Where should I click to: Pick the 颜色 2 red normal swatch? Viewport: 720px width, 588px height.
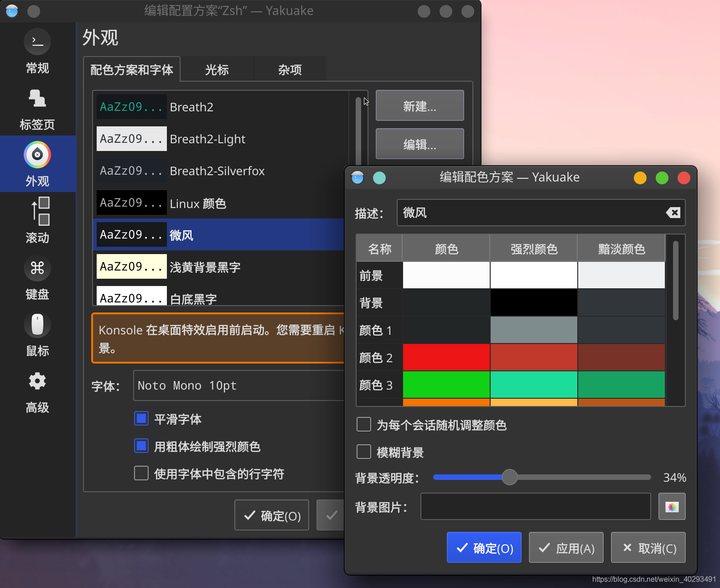click(446, 357)
